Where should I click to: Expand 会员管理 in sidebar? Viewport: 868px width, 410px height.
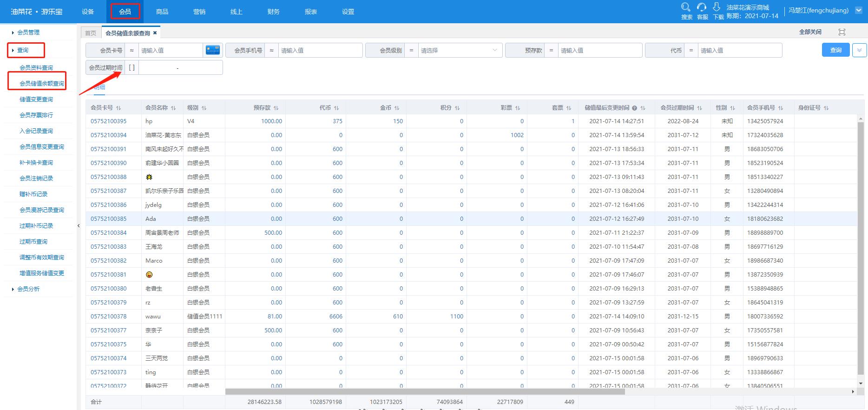[28, 32]
